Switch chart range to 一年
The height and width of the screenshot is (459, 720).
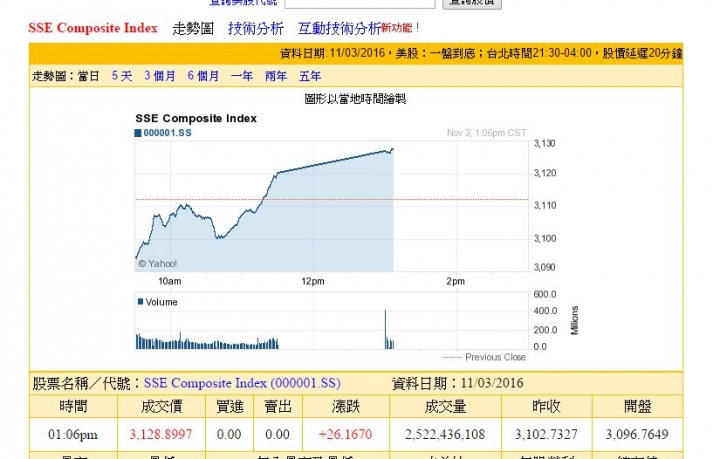tap(242, 76)
